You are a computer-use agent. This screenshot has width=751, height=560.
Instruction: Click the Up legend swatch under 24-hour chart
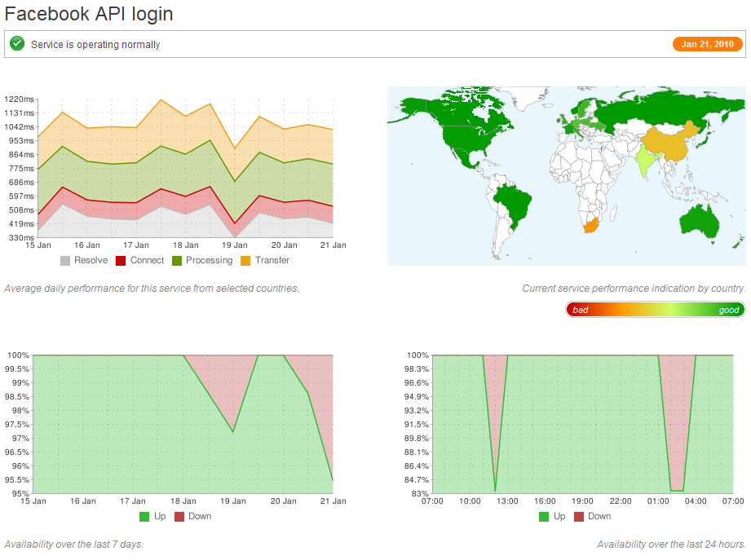544,517
